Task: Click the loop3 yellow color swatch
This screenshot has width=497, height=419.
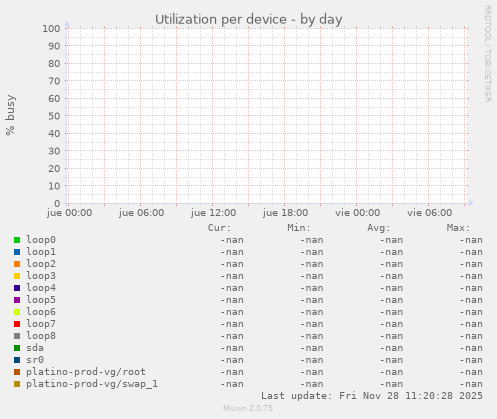Action: point(17,276)
